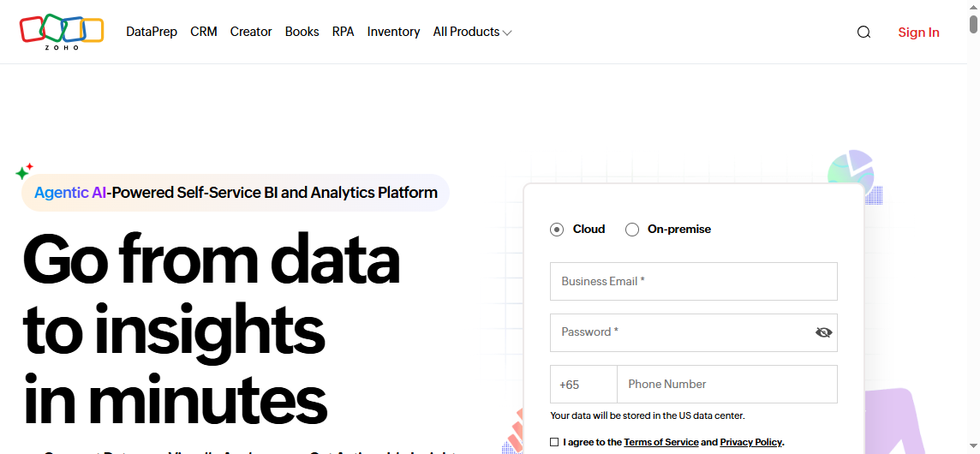The width and height of the screenshot is (980, 454).
Task: Expand the All Products dropdown
Action: [x=472, y=32]
